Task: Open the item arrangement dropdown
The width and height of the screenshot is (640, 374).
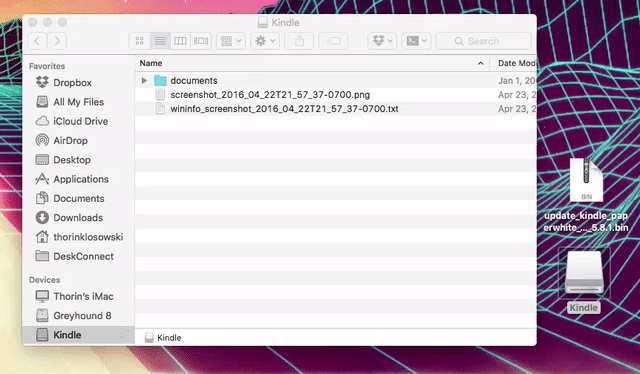Action: 231,41
